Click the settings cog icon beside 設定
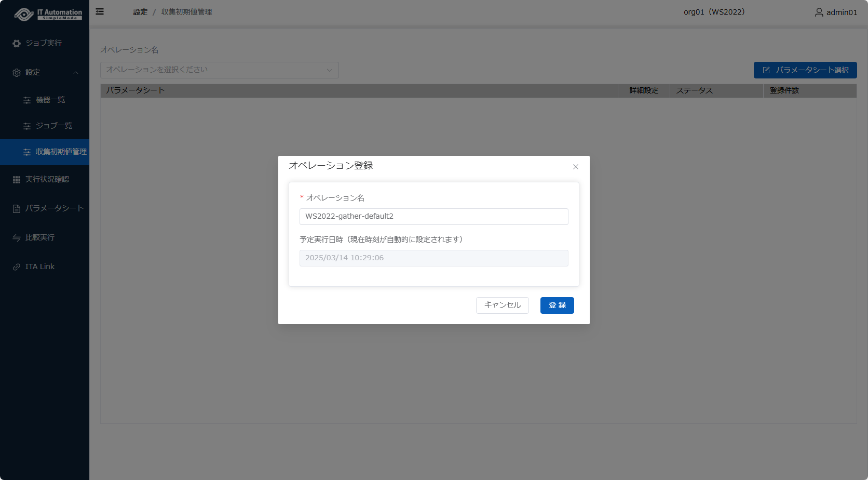The image size is (868, 480). point(17,73)
